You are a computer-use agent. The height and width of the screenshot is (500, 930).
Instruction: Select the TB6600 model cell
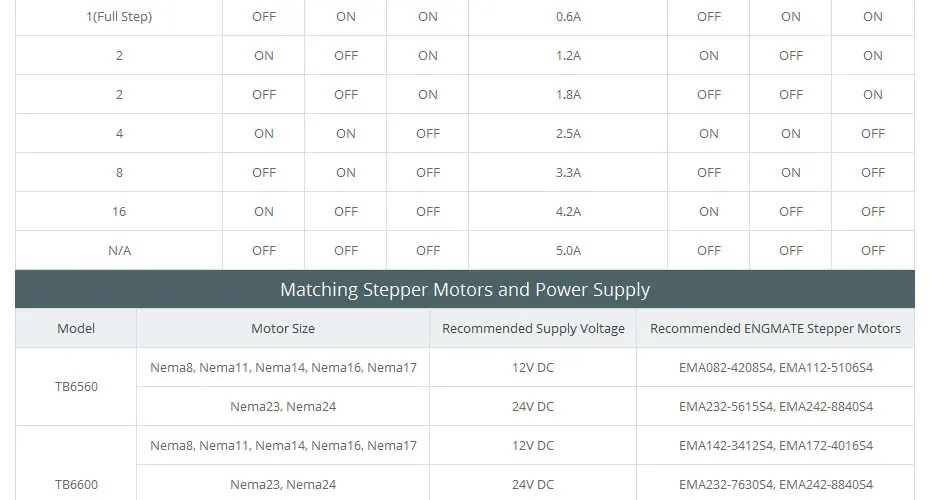(76, 485)
